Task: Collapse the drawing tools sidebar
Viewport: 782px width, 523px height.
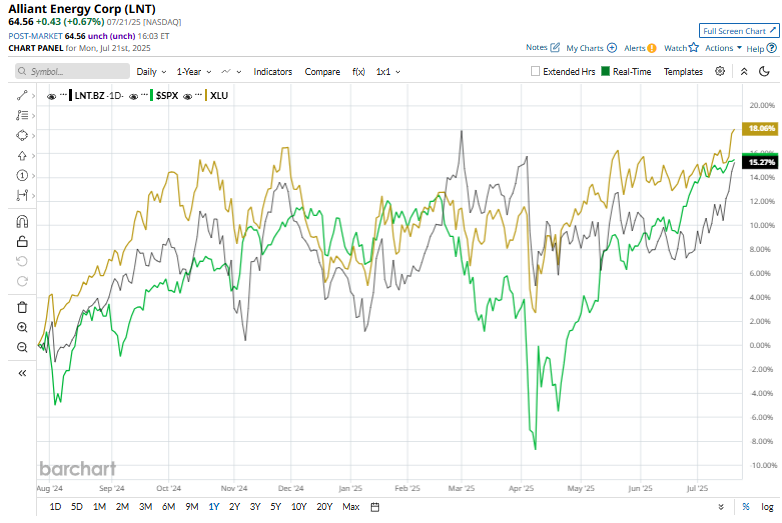Action: click(22, 373)
